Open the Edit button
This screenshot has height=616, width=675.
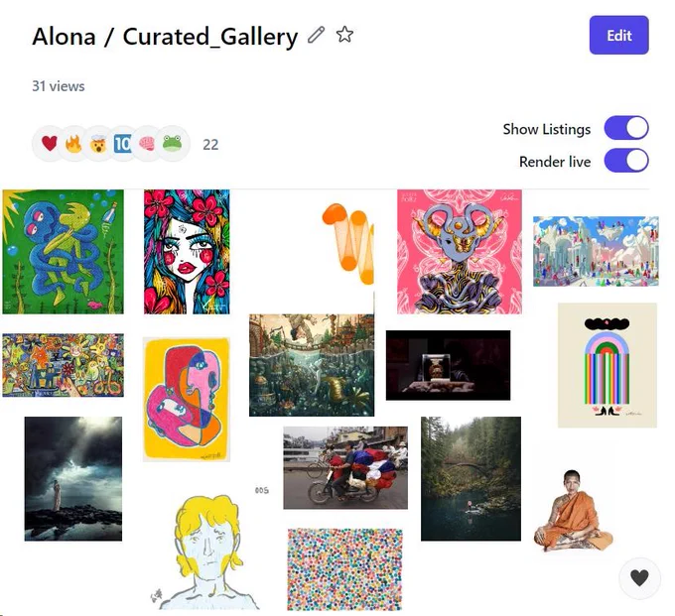[x=619, y=36]
